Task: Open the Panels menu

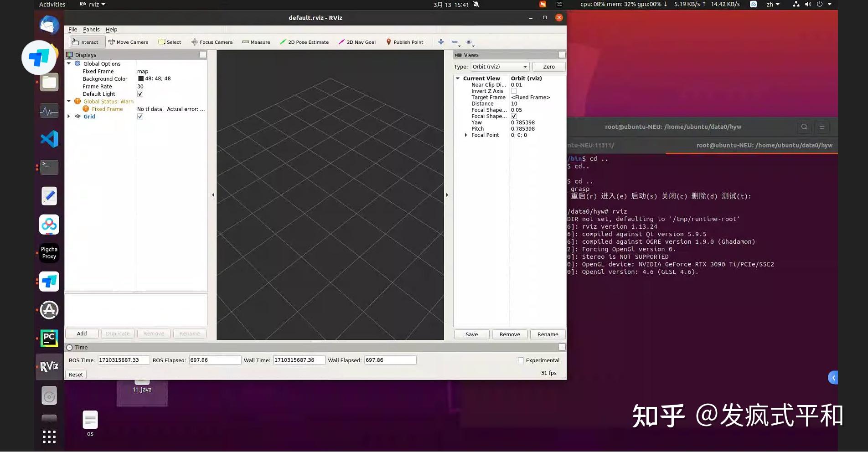Action: tap(91, 29)
